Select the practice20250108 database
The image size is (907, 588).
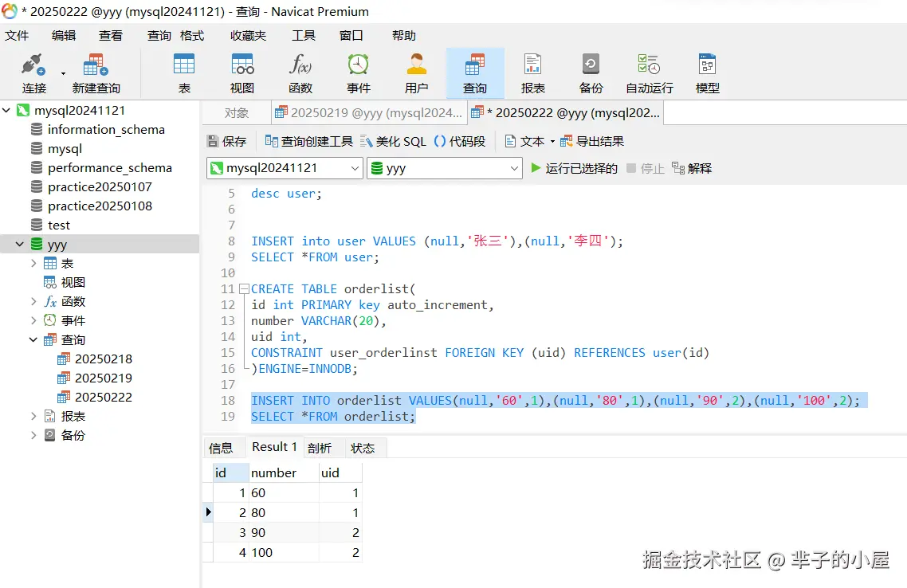coord(100,206)
